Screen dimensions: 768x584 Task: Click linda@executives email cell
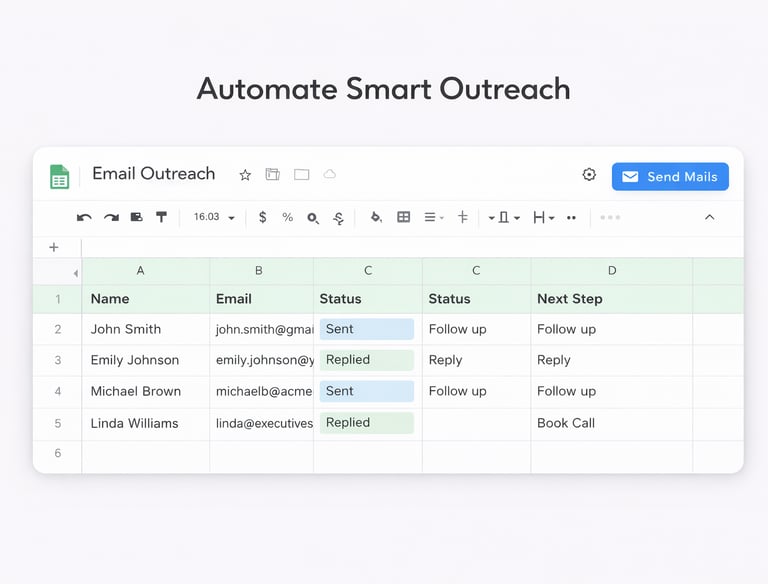[262, 423]
